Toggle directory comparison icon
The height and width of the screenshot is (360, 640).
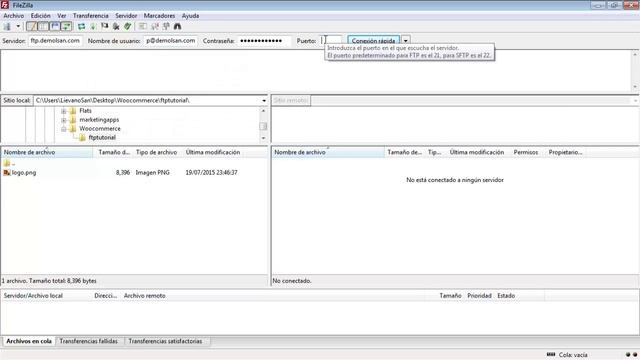point(154,27)
